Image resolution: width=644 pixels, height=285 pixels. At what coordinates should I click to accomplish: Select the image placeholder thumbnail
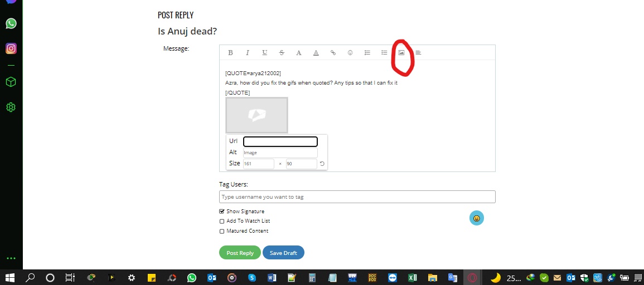click(256, 115)
